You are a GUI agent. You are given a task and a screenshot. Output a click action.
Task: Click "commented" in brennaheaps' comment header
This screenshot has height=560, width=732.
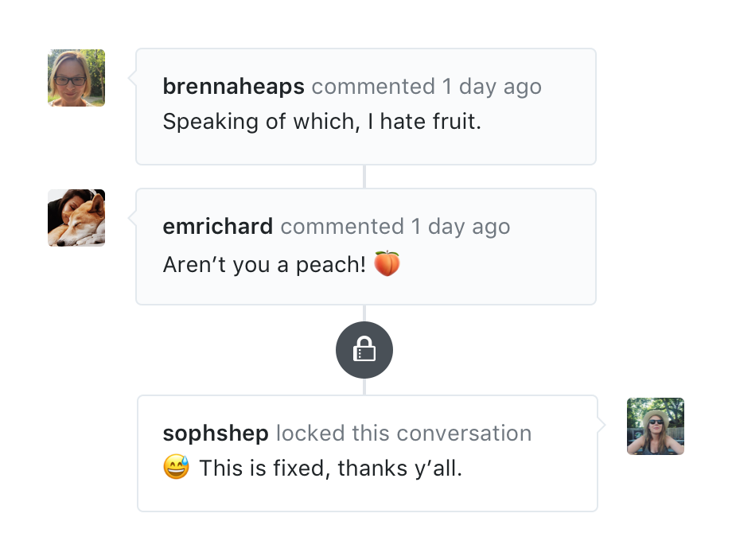click(x=373, y=87)
